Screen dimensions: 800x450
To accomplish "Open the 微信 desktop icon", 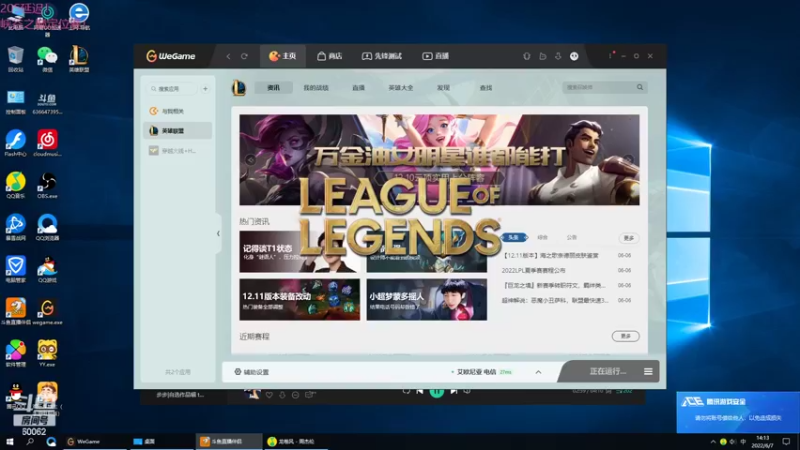I will [47, 60].
